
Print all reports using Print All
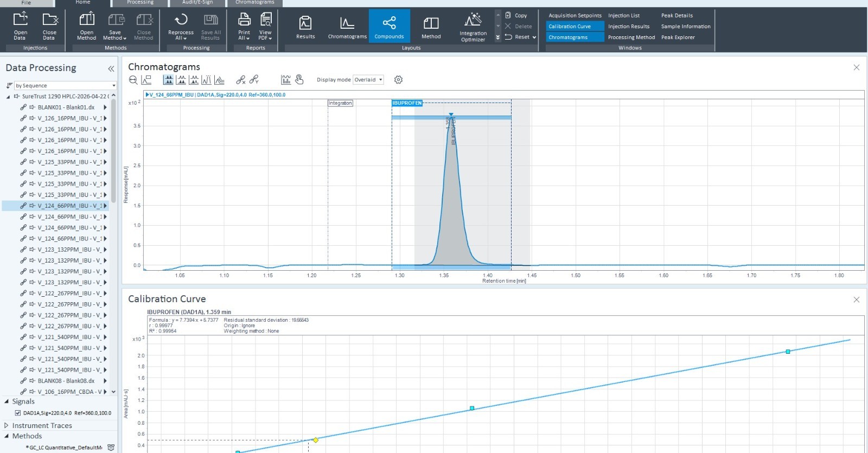pos(244,25)
